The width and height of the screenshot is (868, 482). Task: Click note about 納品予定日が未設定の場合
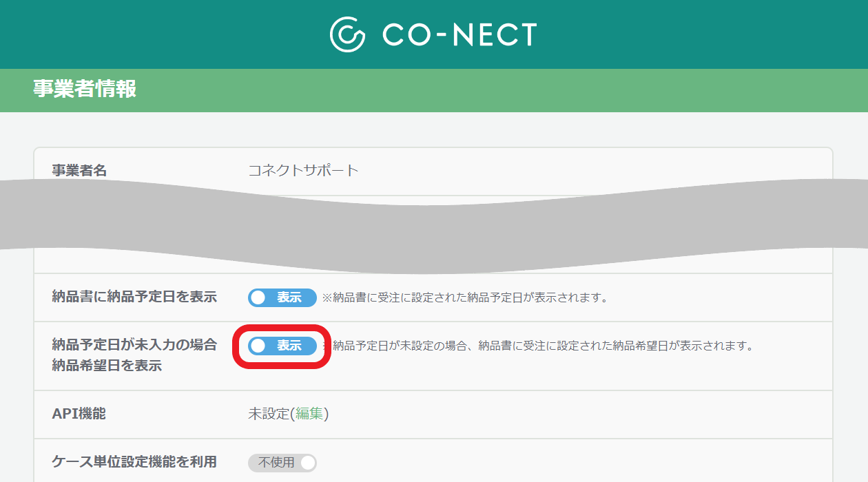[x=538, y=346]
